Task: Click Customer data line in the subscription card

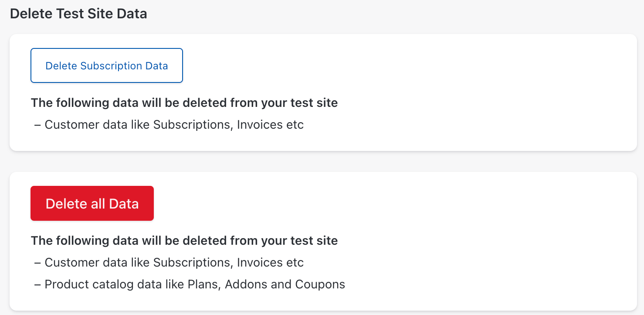Action: click(173, 125)
